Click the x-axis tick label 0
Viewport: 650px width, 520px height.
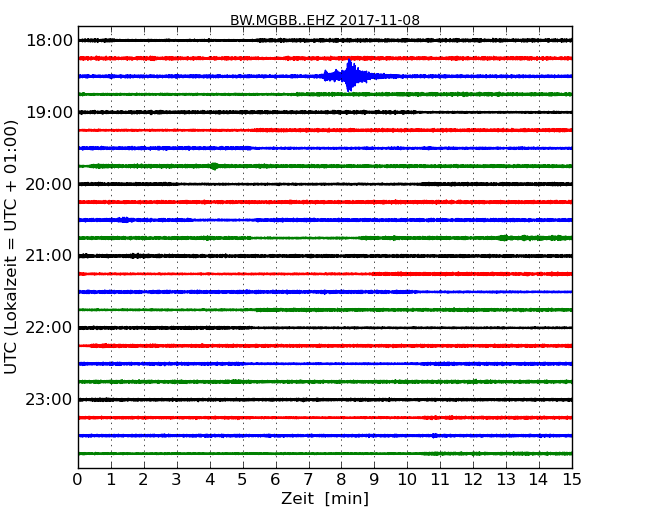coord(78,480)
